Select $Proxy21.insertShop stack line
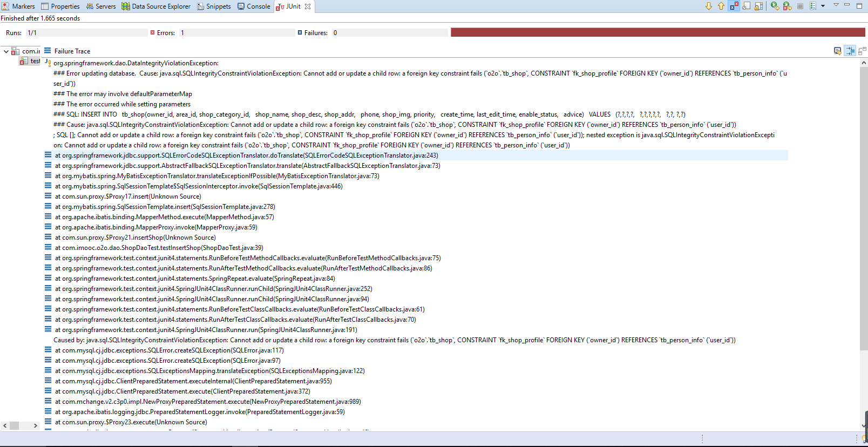This screenshot has height=447, width=868. click(135, 238)
